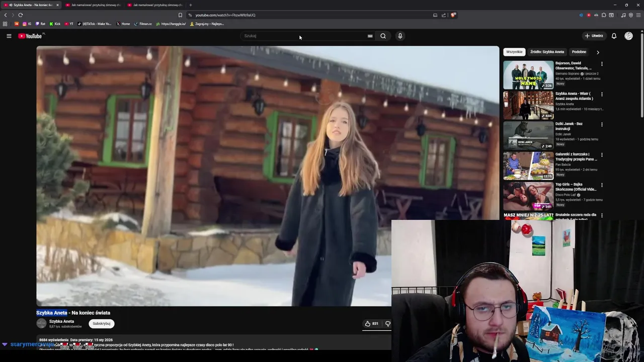Click the Disco Polo Lajf channel text
Viewport: 644px width, 362px height.
pos(566,195)
